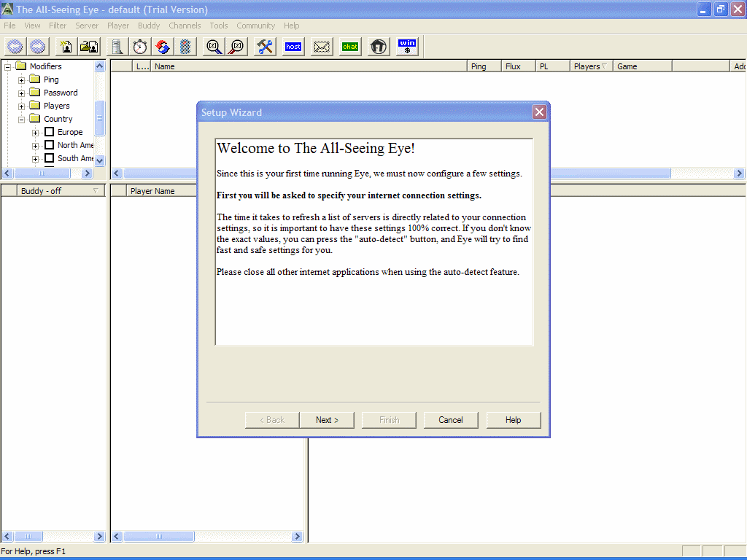
Task: Open the Help menu in menu bar
Action: (x=292, y=26)
